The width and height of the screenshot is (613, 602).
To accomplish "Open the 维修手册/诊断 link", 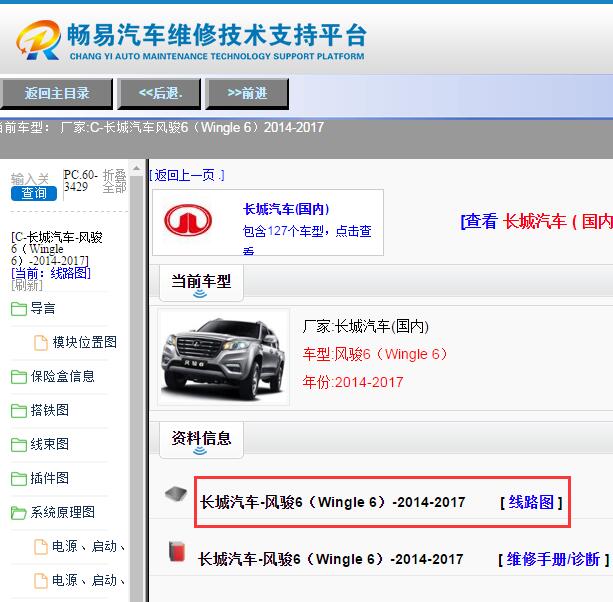I will tap(553, 559).
